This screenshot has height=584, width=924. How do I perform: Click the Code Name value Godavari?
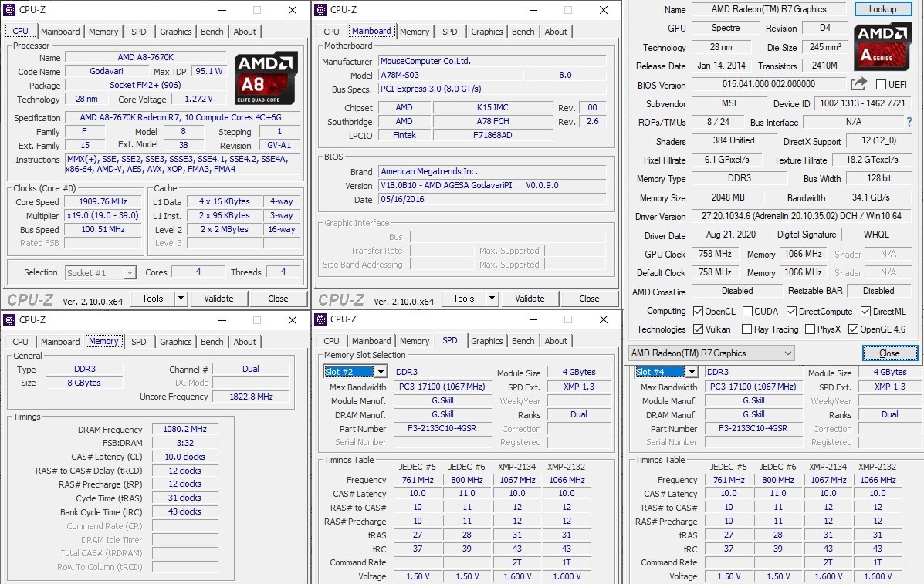106,71
